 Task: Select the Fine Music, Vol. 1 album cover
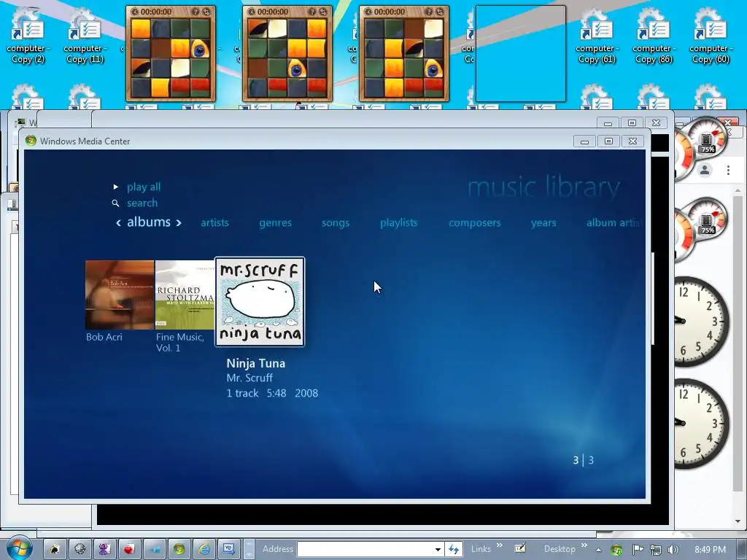coord(185,295)
